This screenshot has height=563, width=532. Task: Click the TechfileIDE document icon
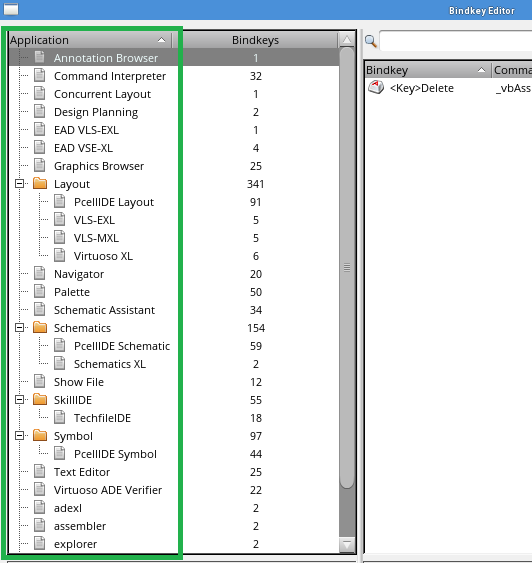tap(60, 418)
